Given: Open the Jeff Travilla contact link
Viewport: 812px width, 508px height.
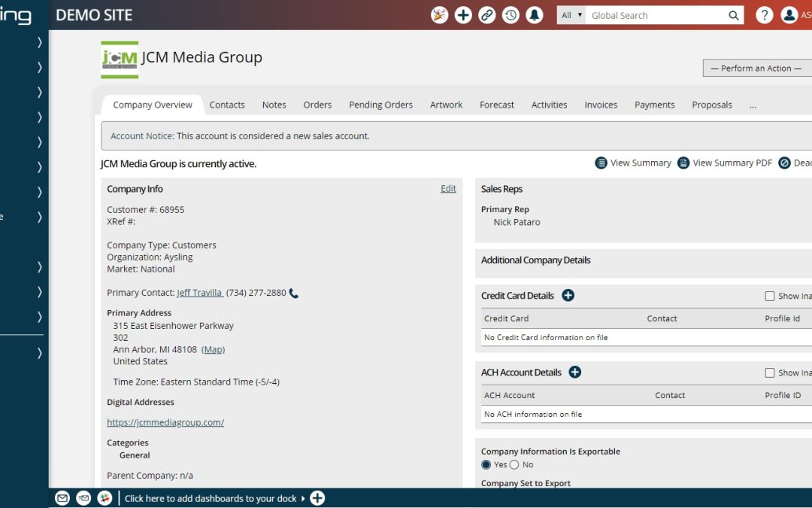Looking at the screenshot, I should point(200,293).
